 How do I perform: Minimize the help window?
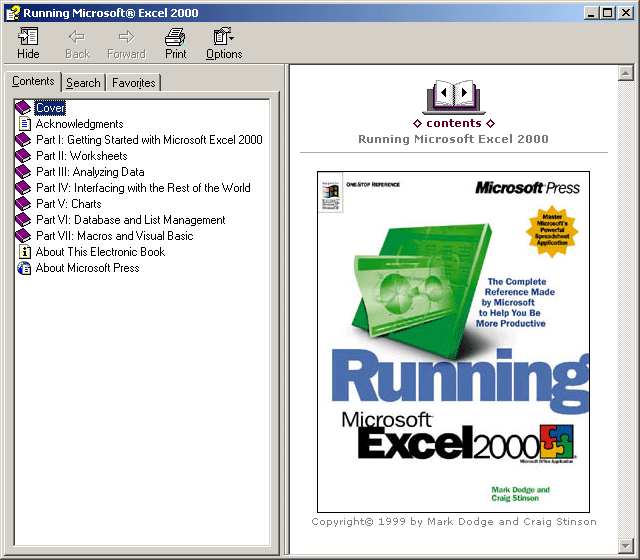(591, 13)
